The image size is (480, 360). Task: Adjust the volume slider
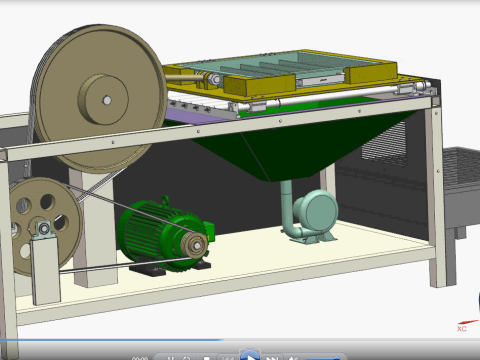click(322, 359)
